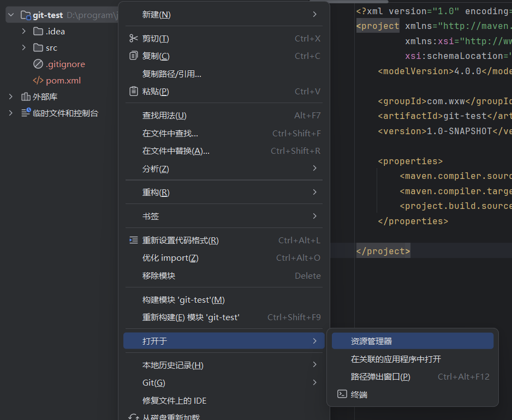Viewport: 512px width, 420px height.
Task: Select 在文件中查找... menu entry
Action: click(x=224, y=133)
